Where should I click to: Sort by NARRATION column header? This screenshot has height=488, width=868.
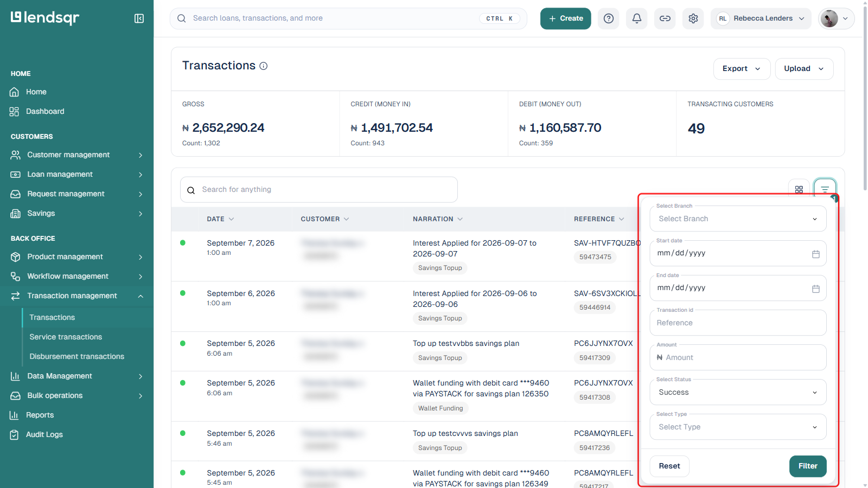[x=438, y=219]
